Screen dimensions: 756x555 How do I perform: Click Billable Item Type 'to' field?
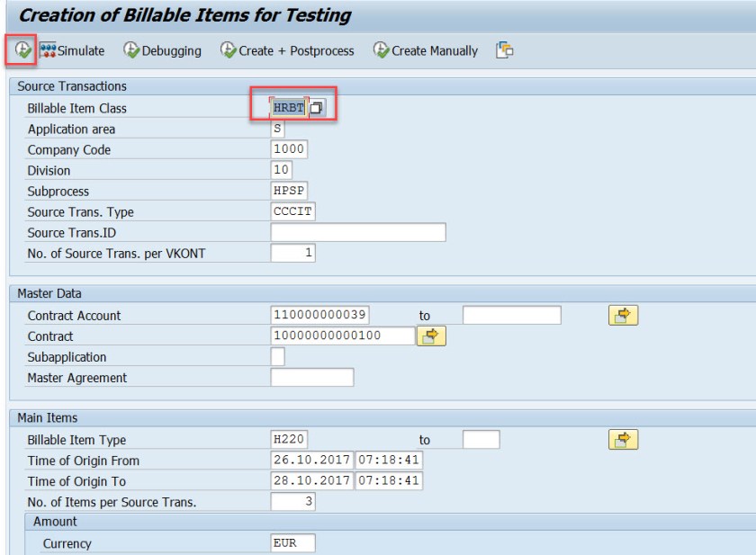click(481, 439)
